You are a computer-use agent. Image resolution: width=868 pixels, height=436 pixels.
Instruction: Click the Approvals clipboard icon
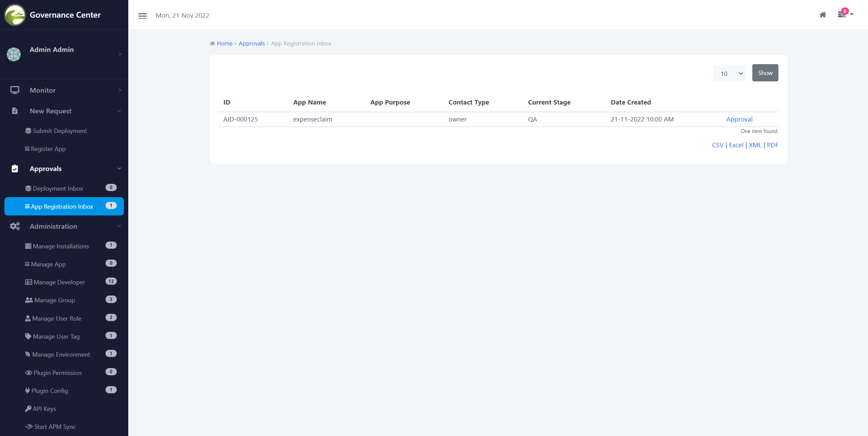(15, 169)
